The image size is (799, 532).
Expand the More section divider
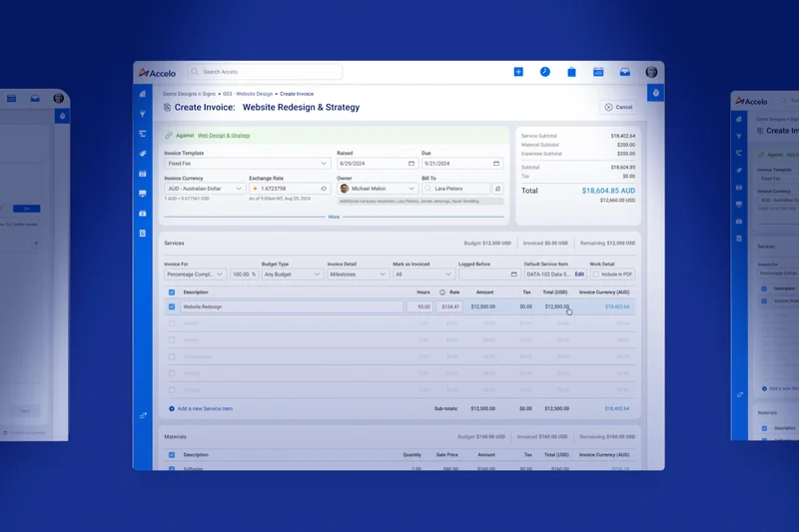[334, 217]
